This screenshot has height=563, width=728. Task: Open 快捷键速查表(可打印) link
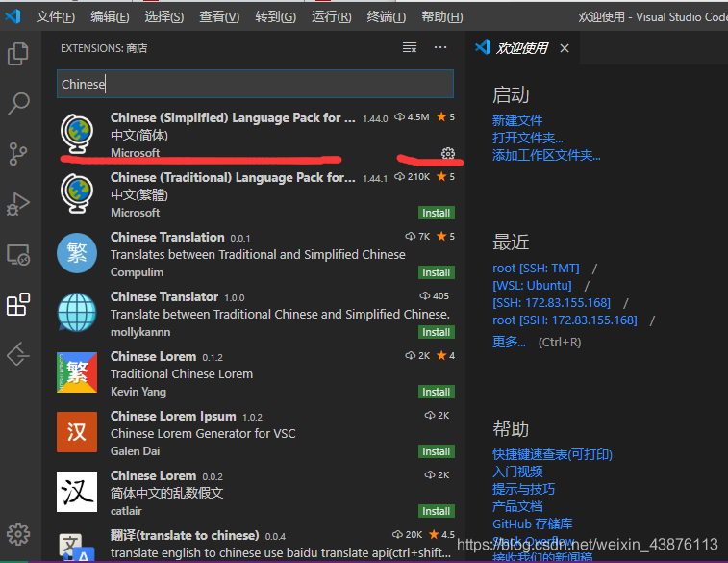552,454
